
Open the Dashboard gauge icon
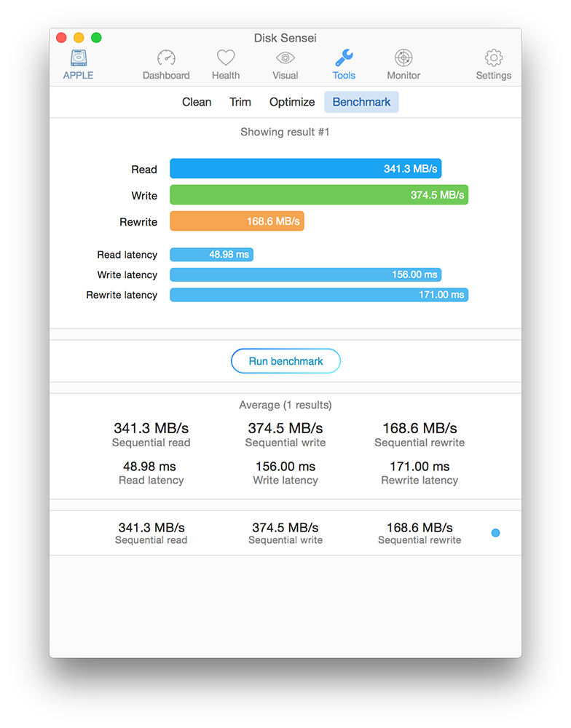click(x=166, y=58)
